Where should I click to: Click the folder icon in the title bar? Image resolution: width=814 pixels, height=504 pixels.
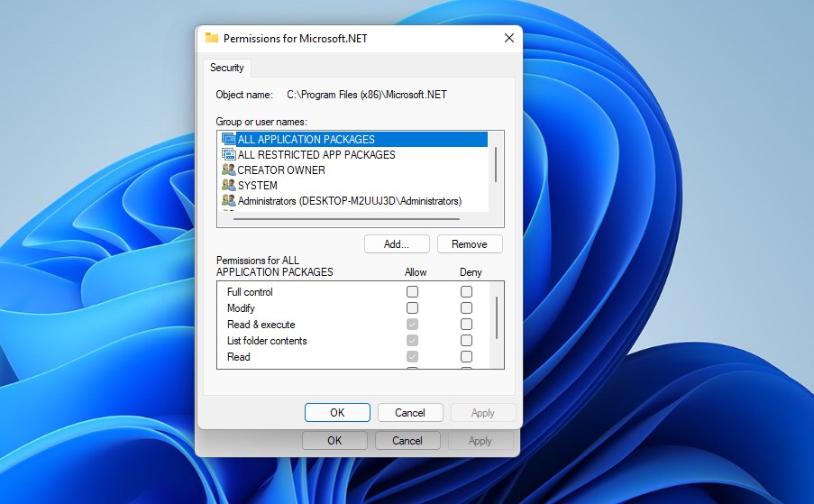click(x=211, y=38)
